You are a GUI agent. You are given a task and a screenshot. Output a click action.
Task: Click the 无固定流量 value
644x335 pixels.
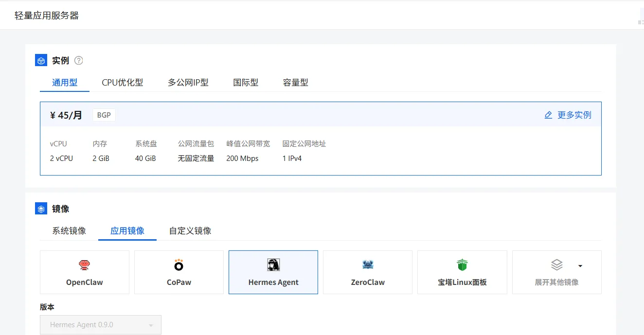(196, 159)
